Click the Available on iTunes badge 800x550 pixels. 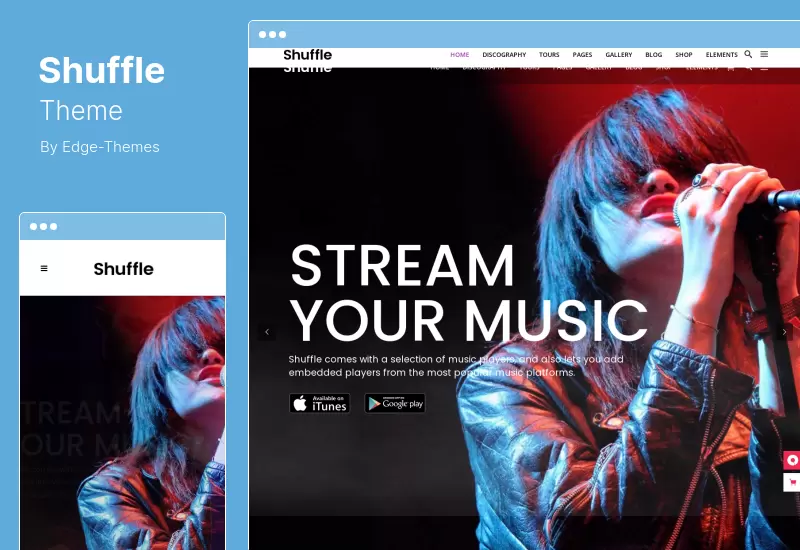click(319, 403)
